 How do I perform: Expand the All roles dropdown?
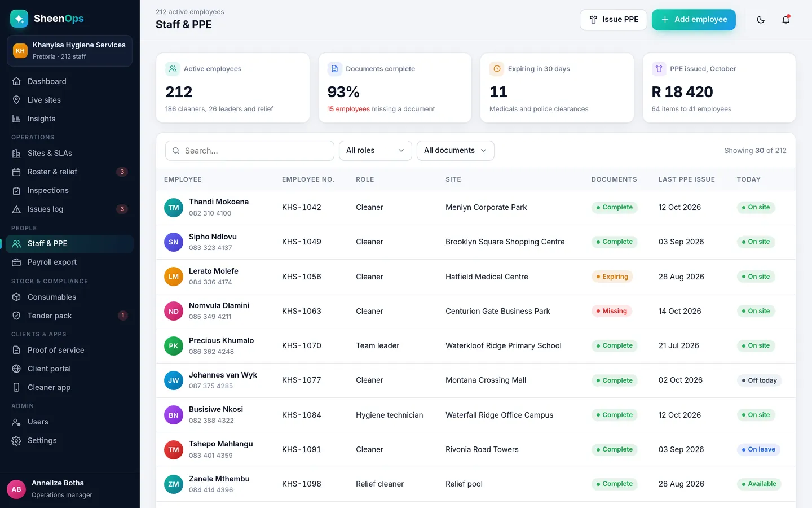tap(375, 151)
